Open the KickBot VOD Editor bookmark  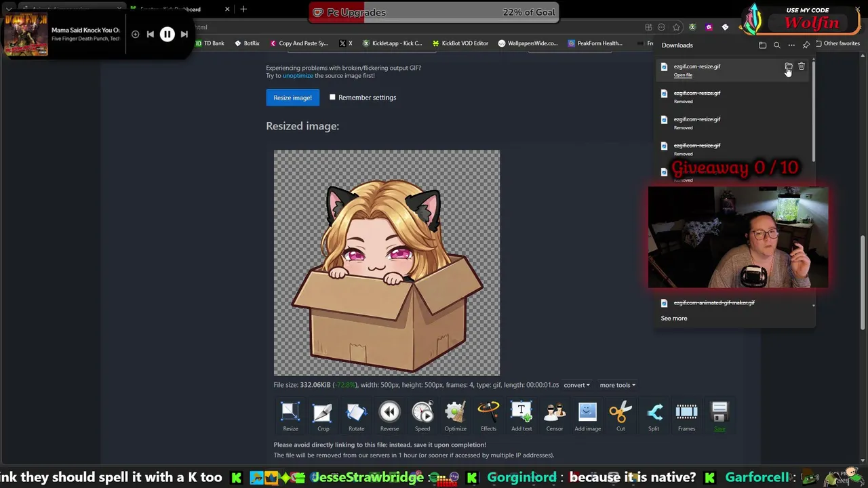(460, 43)
